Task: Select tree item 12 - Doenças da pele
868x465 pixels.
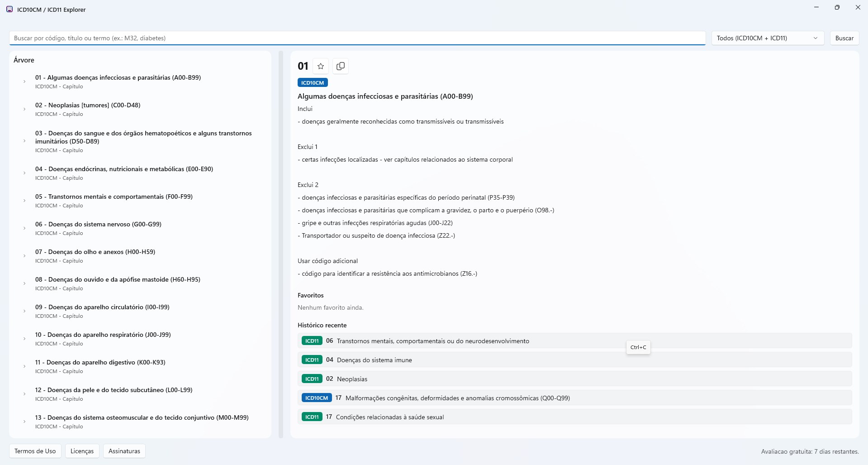Action: coord(140,394)
